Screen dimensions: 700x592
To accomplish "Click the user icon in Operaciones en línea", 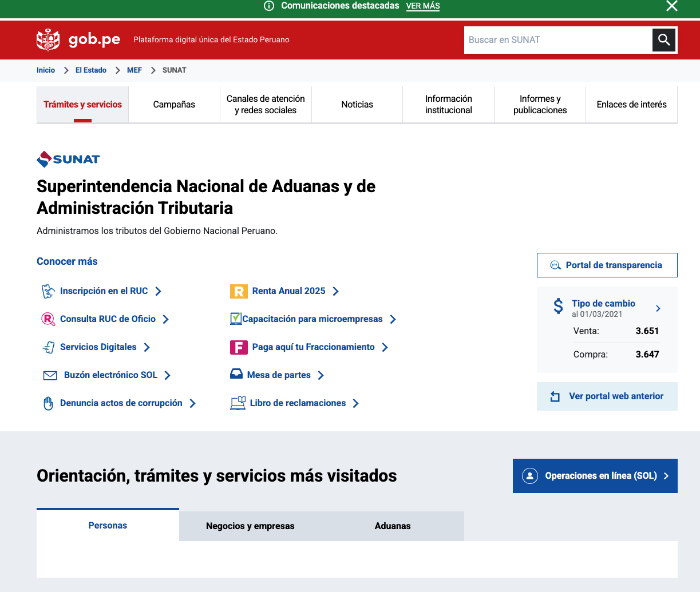I will (x=530, y=476).
